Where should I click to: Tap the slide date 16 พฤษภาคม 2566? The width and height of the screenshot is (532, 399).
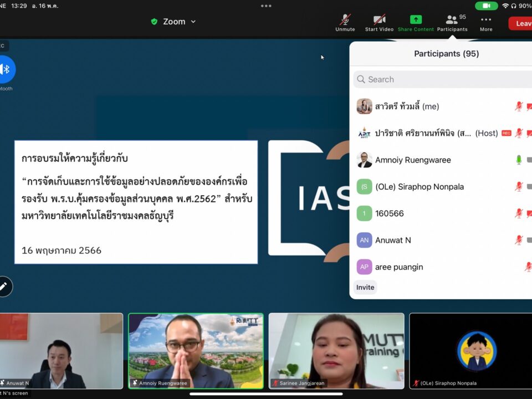pyautogui.click(x=62, y=250)
